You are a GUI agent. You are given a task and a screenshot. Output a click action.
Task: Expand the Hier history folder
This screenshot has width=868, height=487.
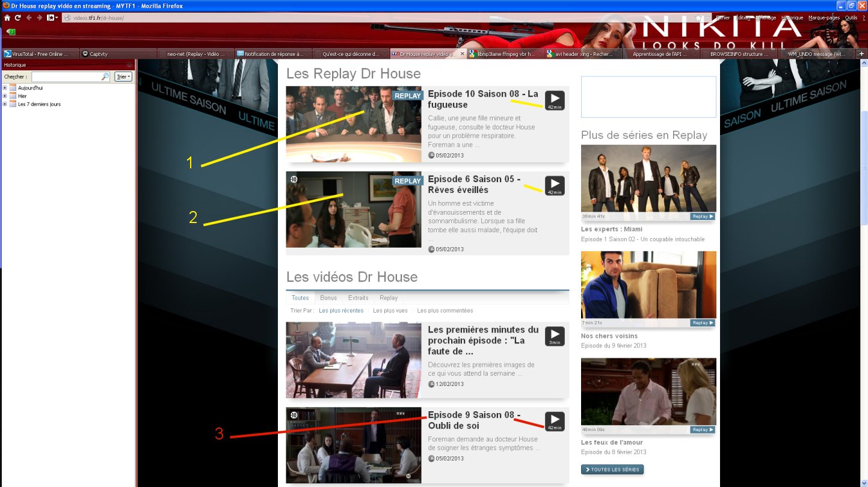(5, 96)
